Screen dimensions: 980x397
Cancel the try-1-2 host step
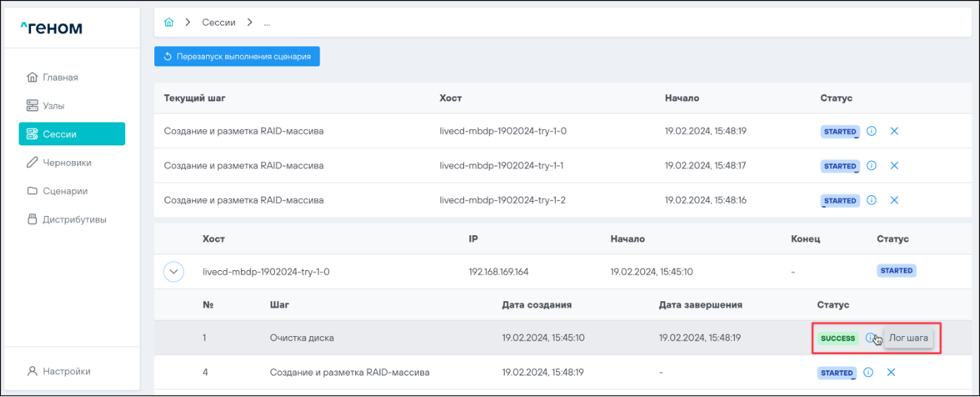click(x=894, y=200)
